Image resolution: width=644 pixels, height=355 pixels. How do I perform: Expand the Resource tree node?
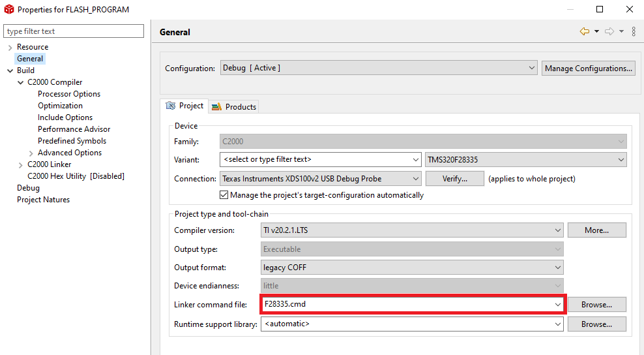10,47
